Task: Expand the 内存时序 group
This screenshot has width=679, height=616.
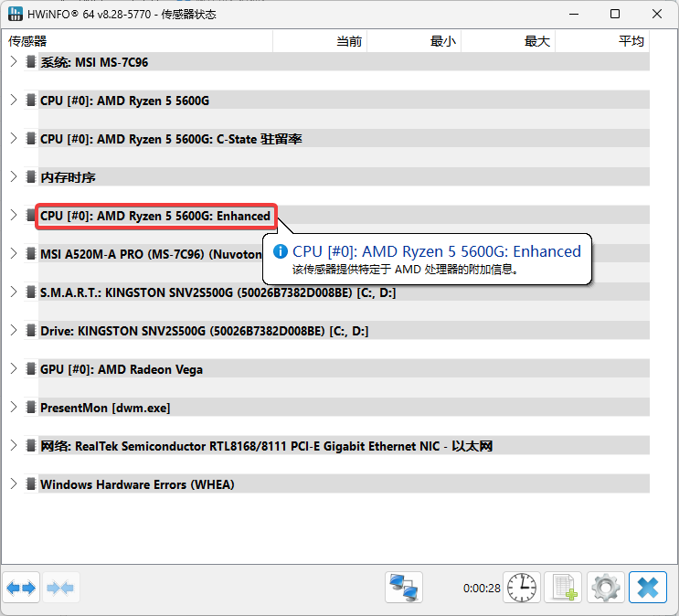Action: [14, 176]
